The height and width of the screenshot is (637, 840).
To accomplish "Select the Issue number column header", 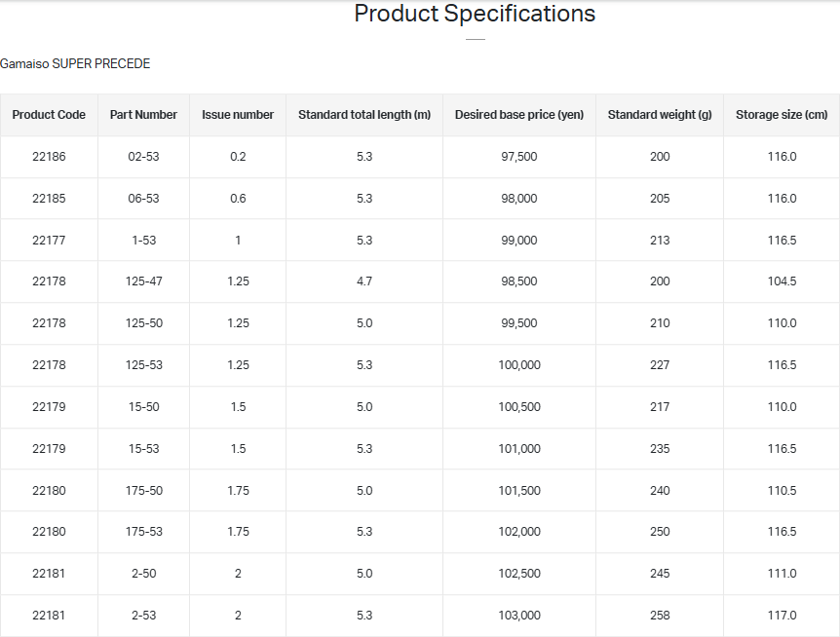I will click(238, 115).
